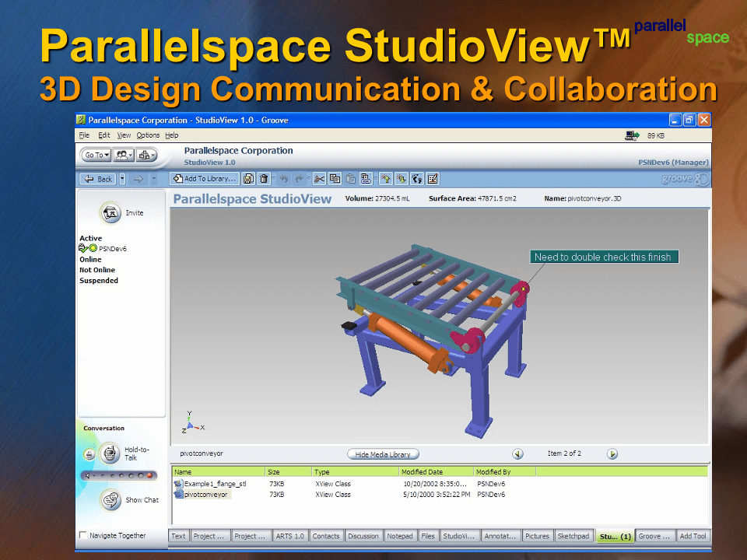This screenshot has width=747, height=560.
Task: Click the Invite member icon
Action: click(111, 212)
